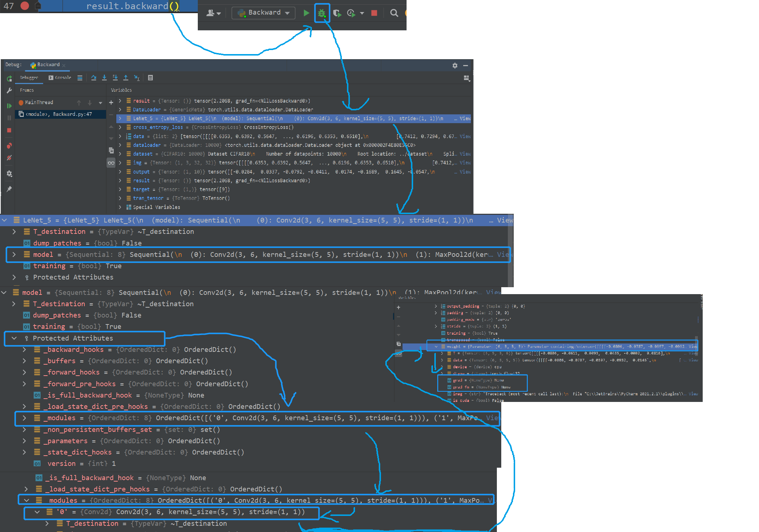Expand the _modules OrderedDict entry
The height and width of the screenshot is (532, 759).
[24, 418]
